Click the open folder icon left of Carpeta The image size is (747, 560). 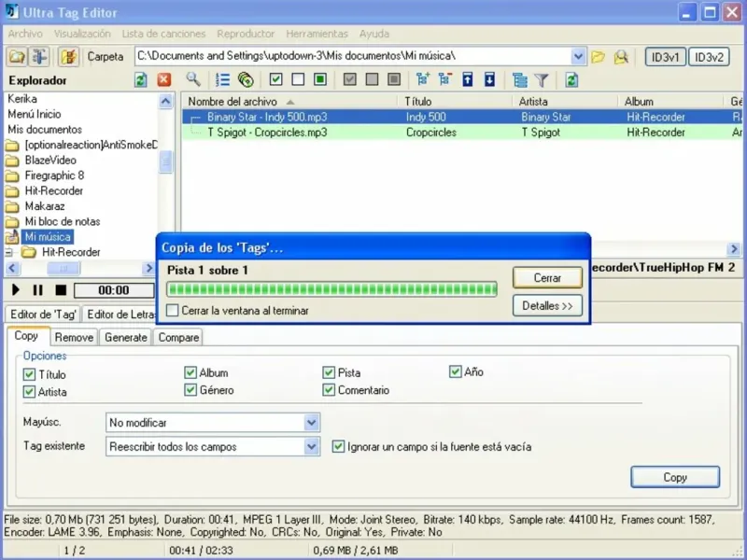tap(17, 57)
